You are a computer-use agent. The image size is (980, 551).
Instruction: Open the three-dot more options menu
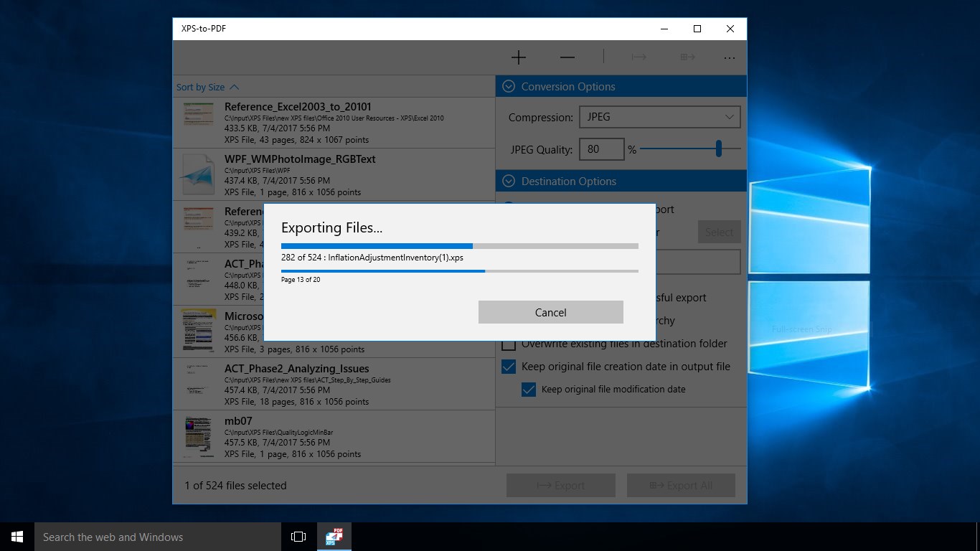(x=730, y=58)
